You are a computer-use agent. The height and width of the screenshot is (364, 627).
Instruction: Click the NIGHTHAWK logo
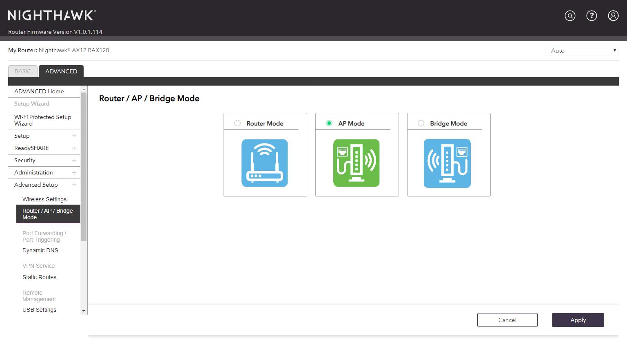tap(52, 15)
